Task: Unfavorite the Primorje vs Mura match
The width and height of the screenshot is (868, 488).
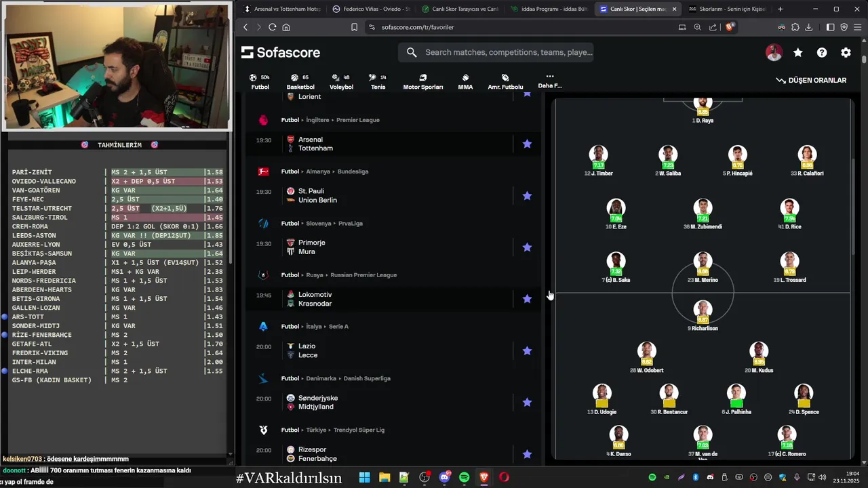Action: [x=527, y=247]
